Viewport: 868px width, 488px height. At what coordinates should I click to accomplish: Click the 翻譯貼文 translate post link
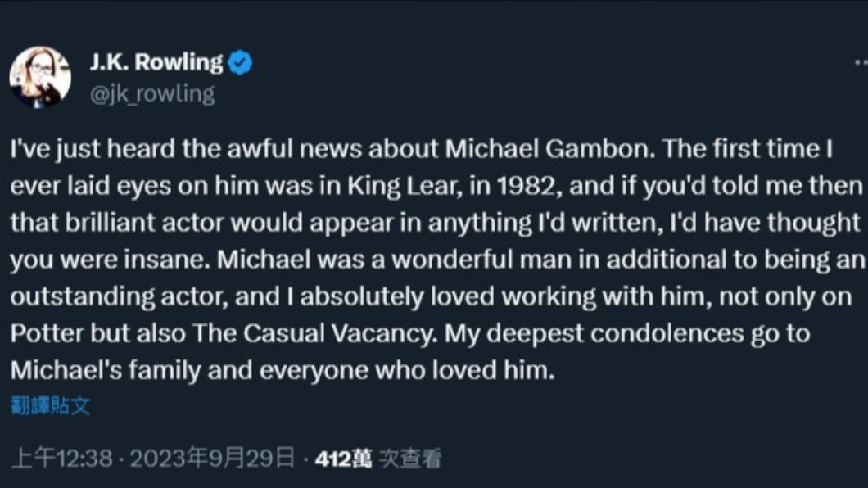(x=51, y=405)
